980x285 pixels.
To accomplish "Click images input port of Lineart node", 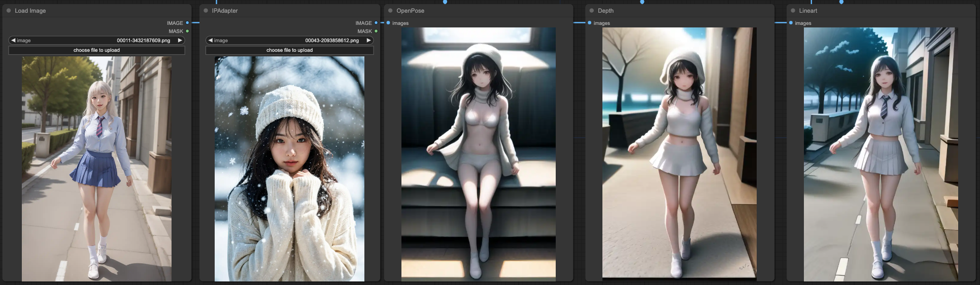I will click(791, 23).
